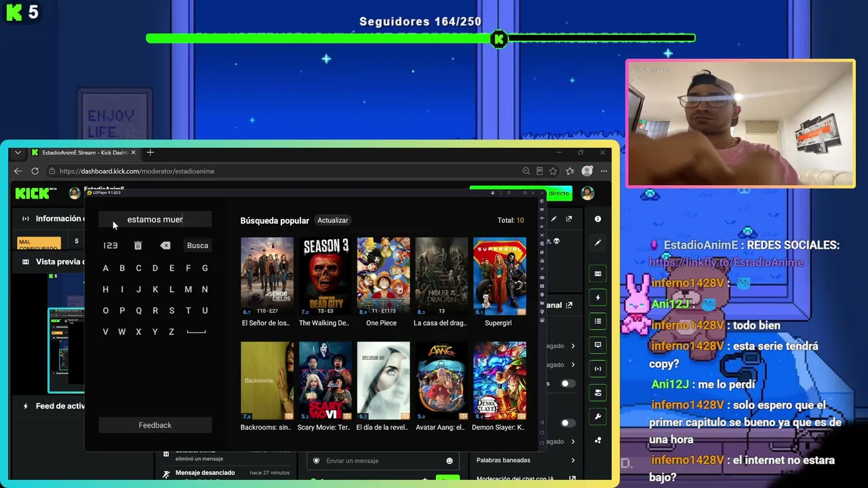The image size is (868, 488).
Task: Click the Busca search button
Action: point(197,245)
